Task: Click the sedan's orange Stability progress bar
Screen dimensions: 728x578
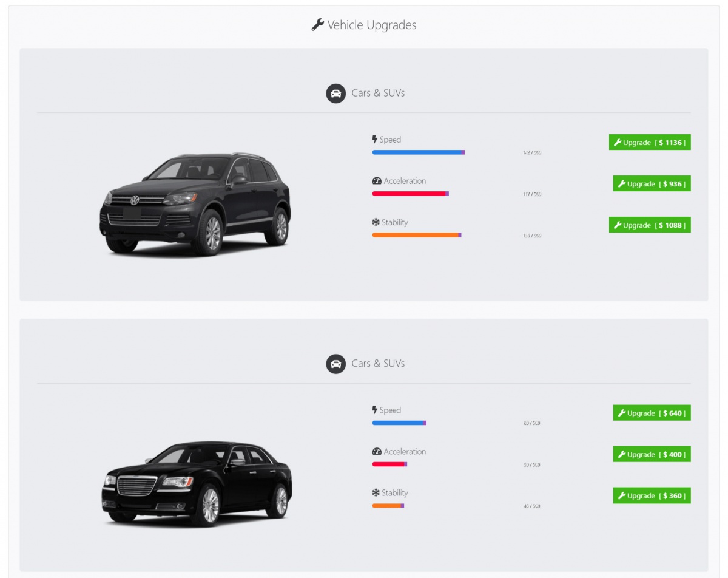Action: tap(387, 506)
